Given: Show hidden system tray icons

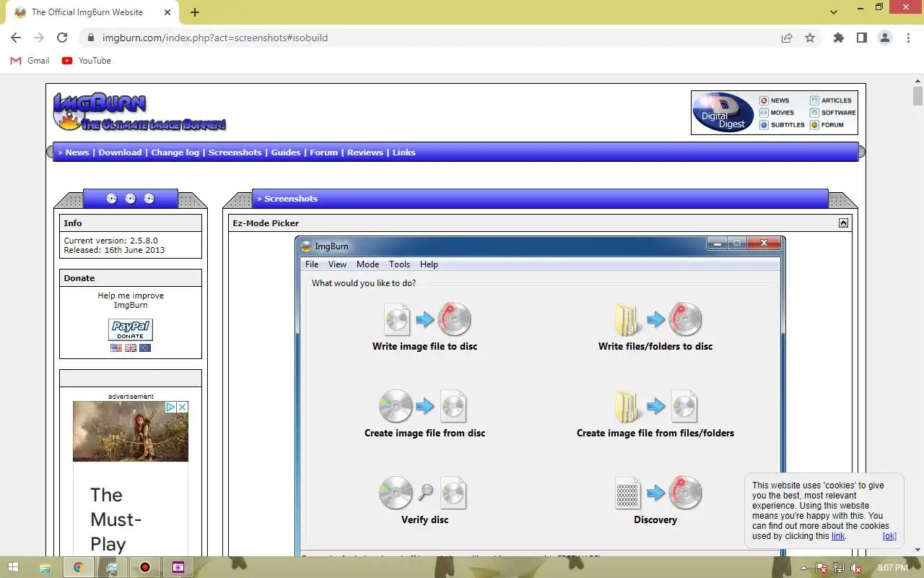Looking at the screenshot, I should click(805, 568).
